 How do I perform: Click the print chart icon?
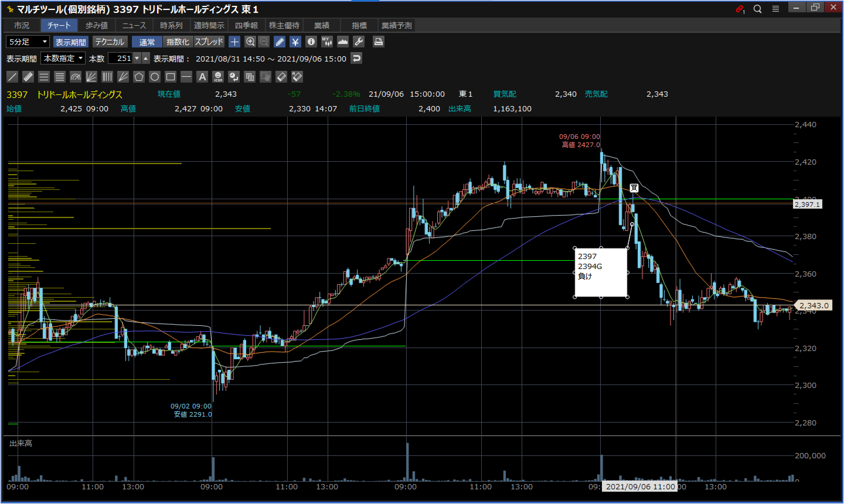coord(378,42)
